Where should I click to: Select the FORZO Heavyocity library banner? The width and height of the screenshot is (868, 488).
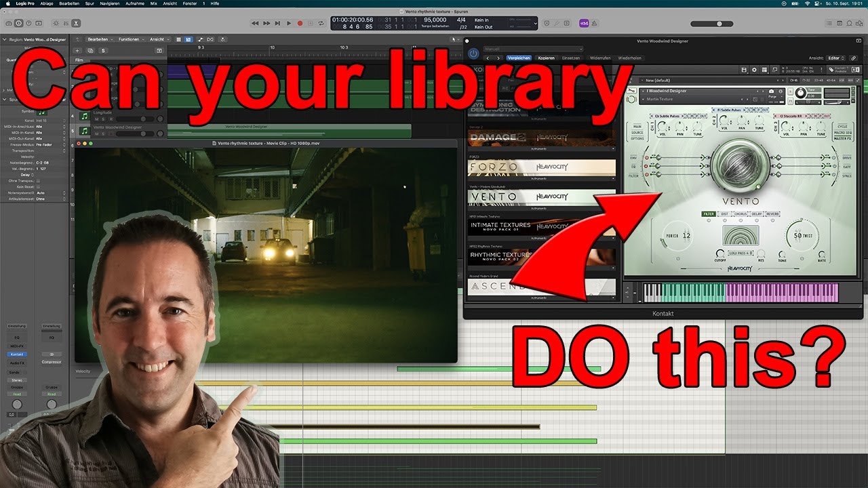click(541, 167)
